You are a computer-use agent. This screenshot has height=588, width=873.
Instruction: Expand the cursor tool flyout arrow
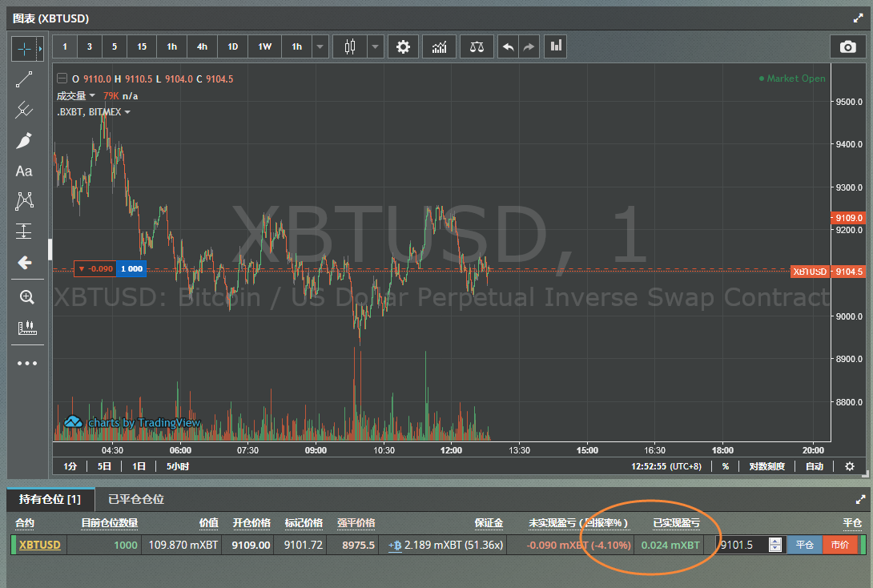(x=40, y=49)
